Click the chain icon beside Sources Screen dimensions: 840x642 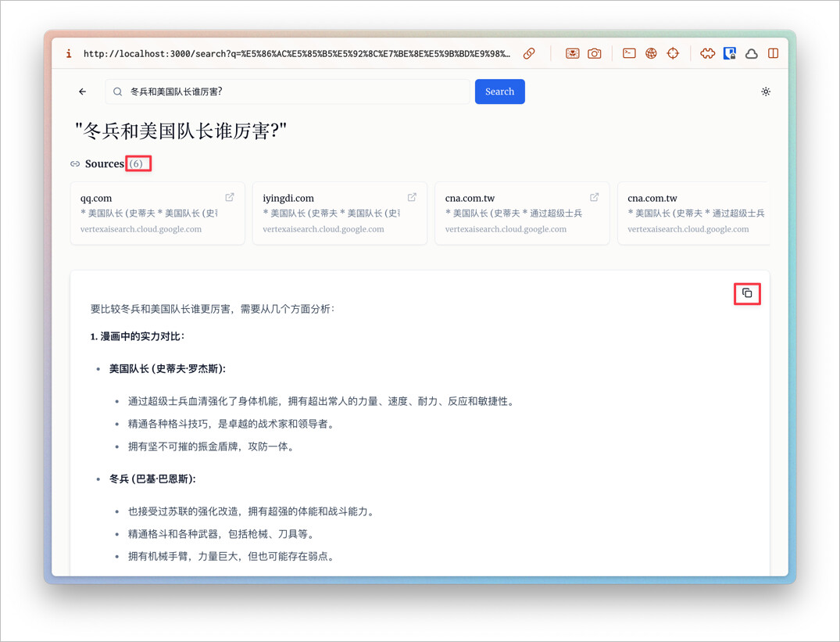[x=75, y=164]
